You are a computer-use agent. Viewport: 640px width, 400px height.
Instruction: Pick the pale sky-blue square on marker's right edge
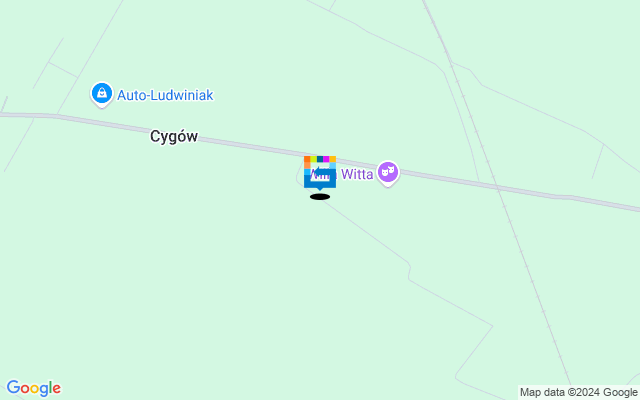click(333, 166)
